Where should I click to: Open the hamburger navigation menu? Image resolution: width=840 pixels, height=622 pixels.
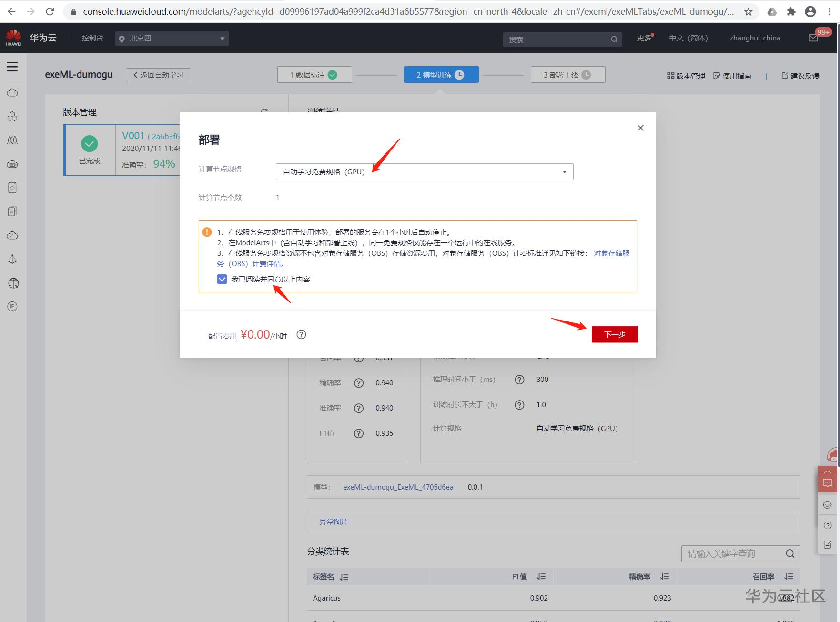12,67
